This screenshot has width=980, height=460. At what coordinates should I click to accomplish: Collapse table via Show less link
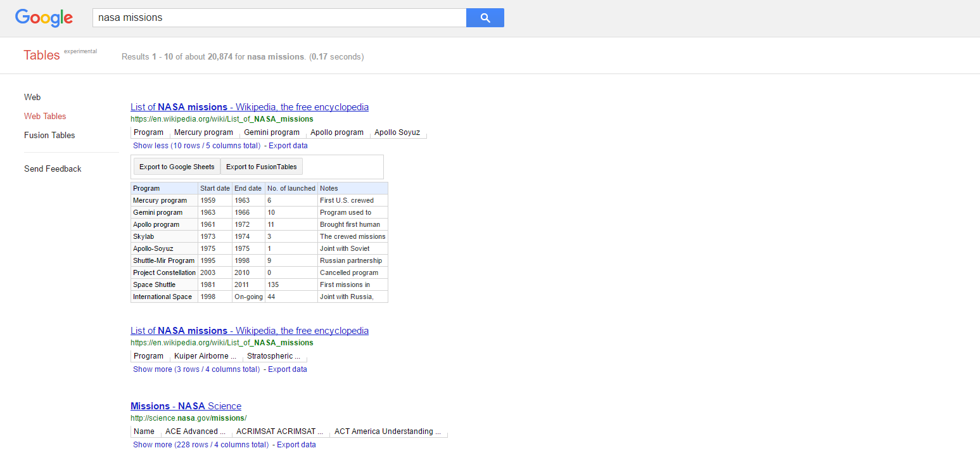click(196, 146)
